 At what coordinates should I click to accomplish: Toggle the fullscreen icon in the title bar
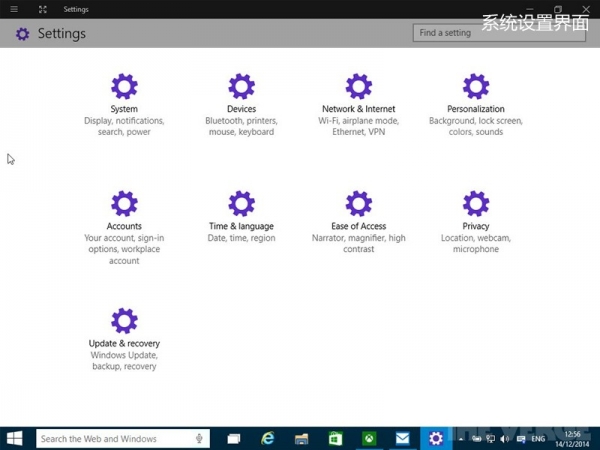[43, 9]
